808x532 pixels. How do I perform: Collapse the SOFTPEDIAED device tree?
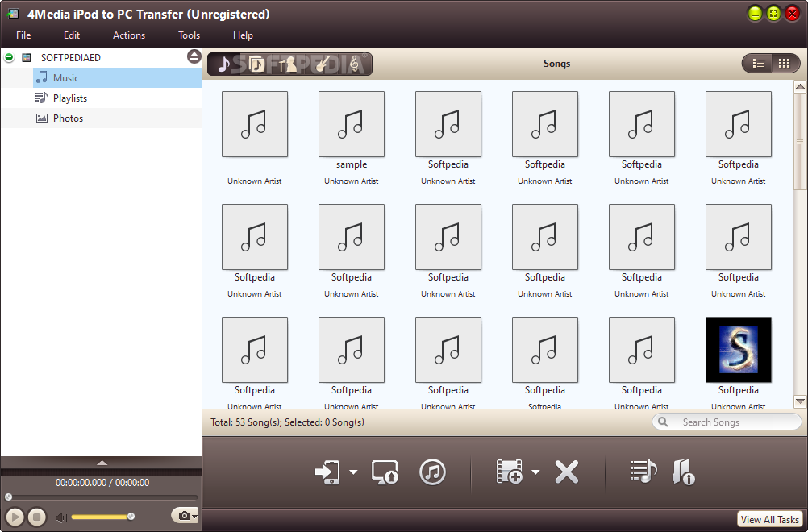pos(9,57)
